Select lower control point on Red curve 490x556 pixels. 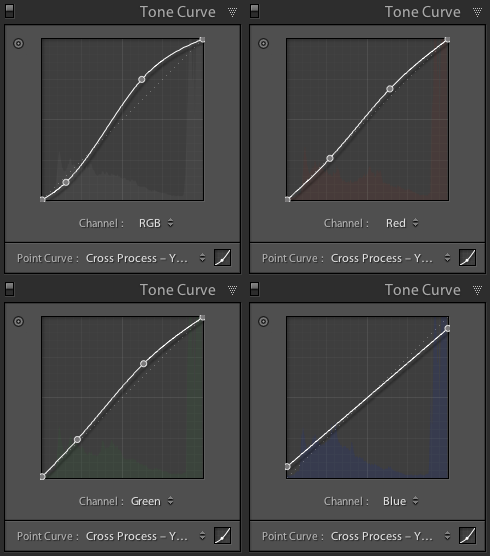point(330,158)
